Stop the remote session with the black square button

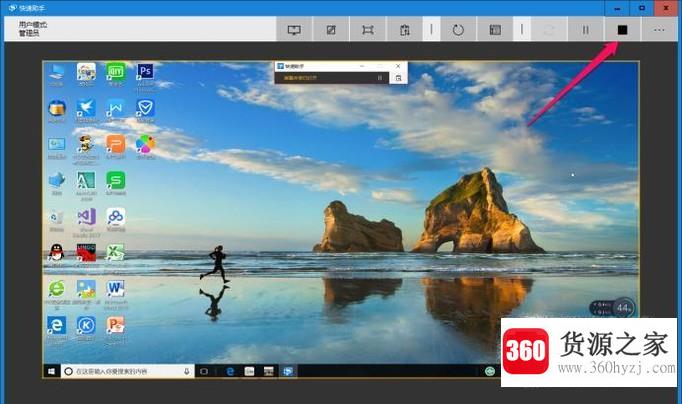(622, 30)
